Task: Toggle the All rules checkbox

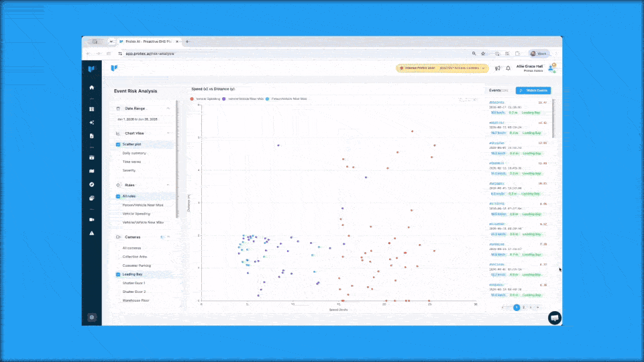Action: click(x=118, y=196)
